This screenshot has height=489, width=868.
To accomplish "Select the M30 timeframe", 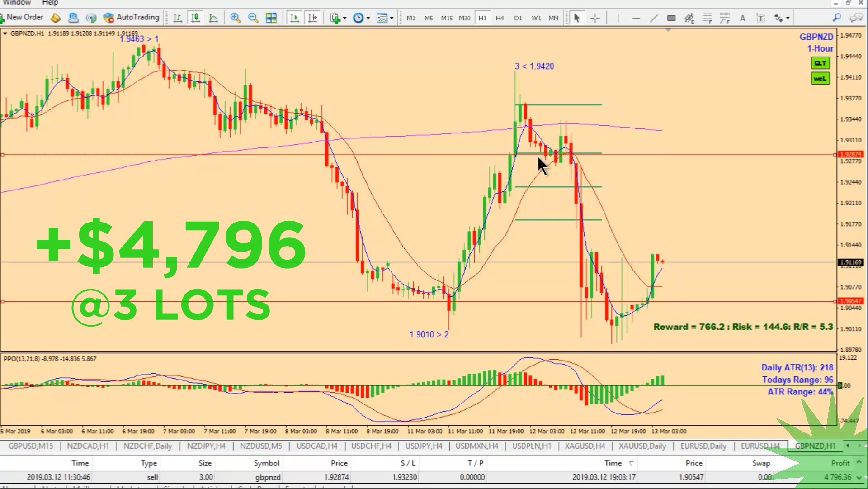I will coord(465,18).
